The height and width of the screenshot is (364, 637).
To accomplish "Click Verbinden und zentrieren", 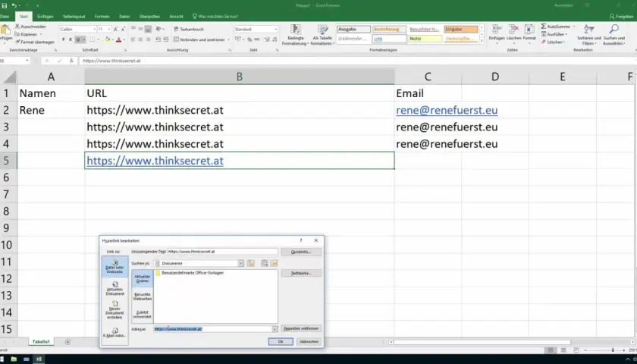I will tap(199, 39).
